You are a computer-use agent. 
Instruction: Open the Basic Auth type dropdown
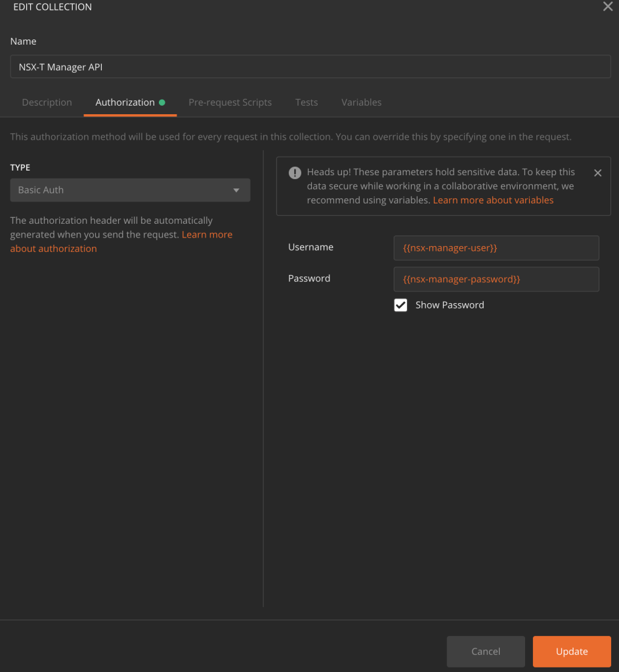pyautogui.click(x=130, y=190)
